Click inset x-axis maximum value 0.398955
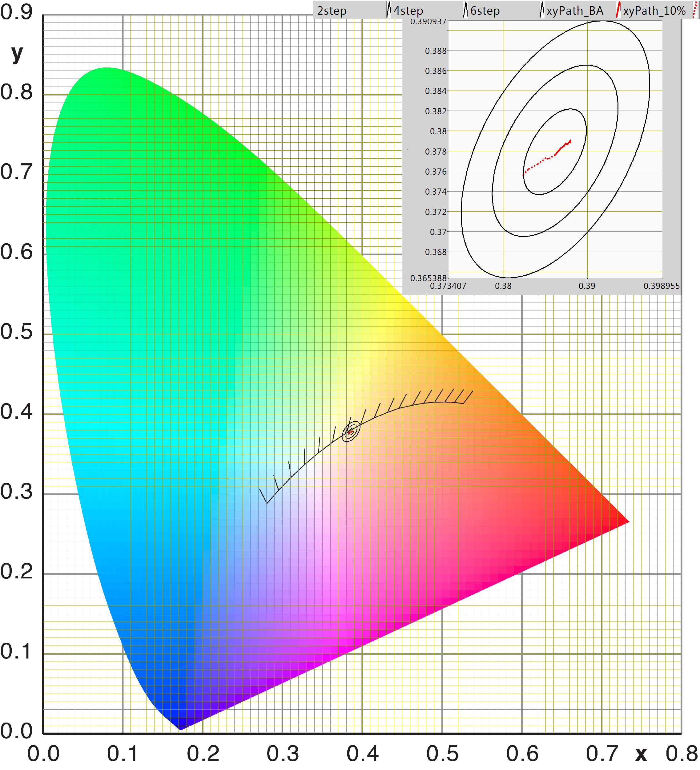 662,286
